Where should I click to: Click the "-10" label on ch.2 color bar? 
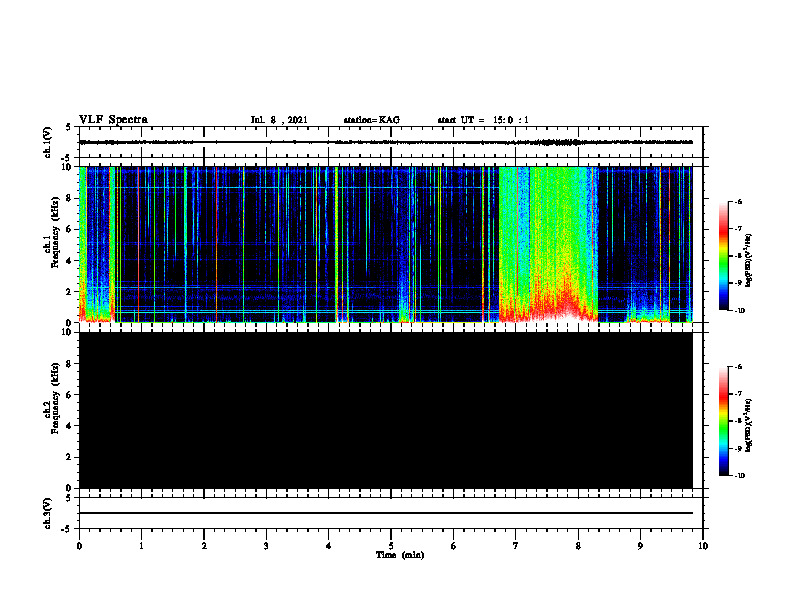[x=739, y=476]
